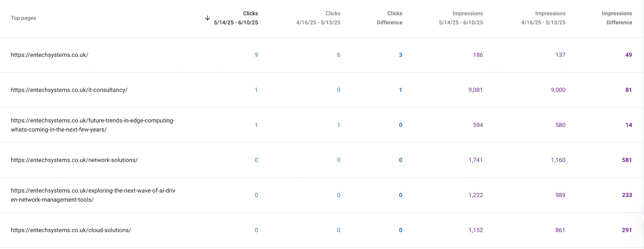Sort by Clicks Difference column header
Screen dimensions: 644x249
389,18
